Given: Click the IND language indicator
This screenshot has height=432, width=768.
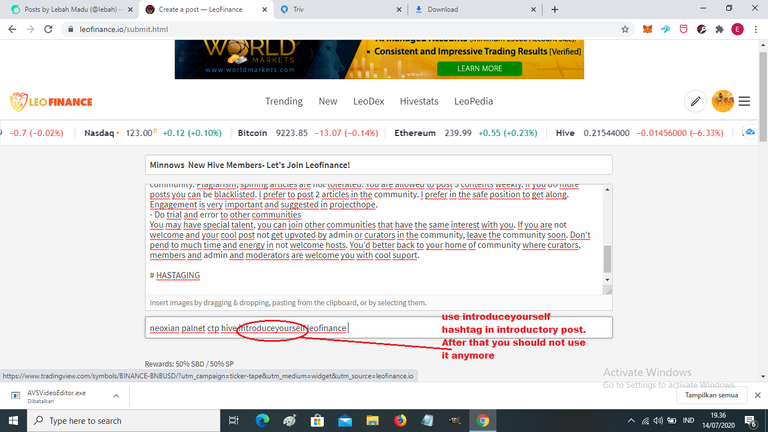Looking at the screenshot, I should [x=688, y=421].
